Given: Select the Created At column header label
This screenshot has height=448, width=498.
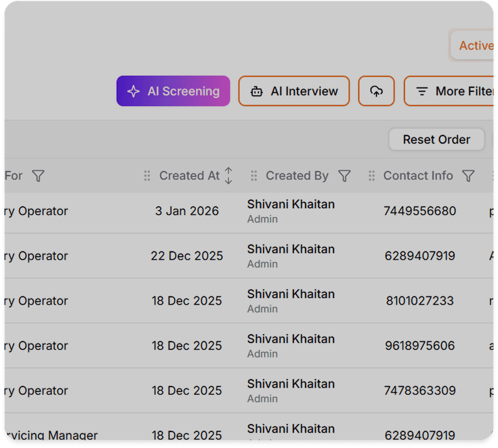Looking at the screenshot, I should point(189,176).
